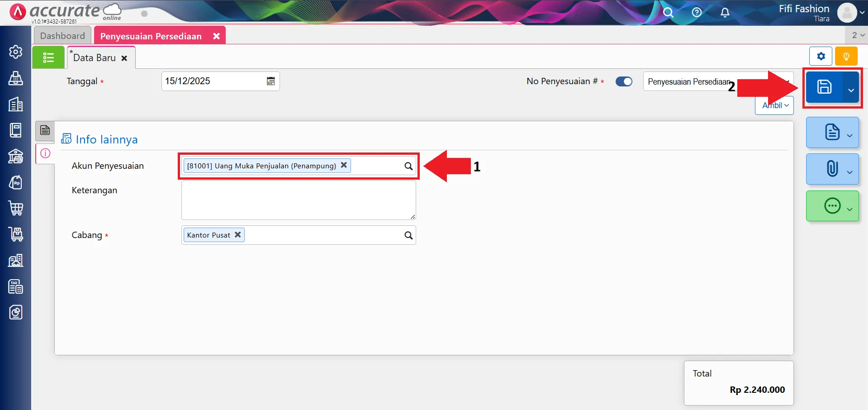Click the attachment paperclip icon
Viewport: 868px width, 410px height.
click(x=832, y=169)
